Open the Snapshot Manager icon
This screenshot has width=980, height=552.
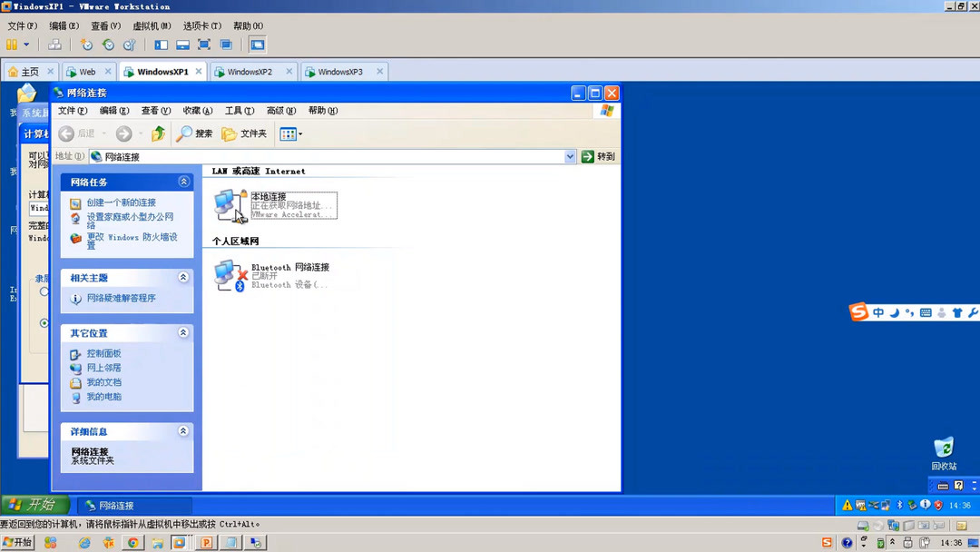pos(130,44)
